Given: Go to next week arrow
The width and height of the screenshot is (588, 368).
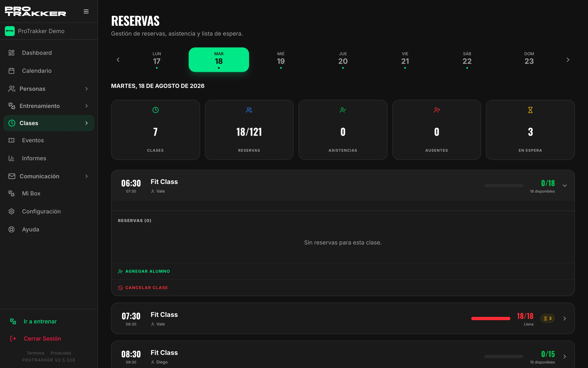Looking at the screenshot, I should tap(568, 60).
